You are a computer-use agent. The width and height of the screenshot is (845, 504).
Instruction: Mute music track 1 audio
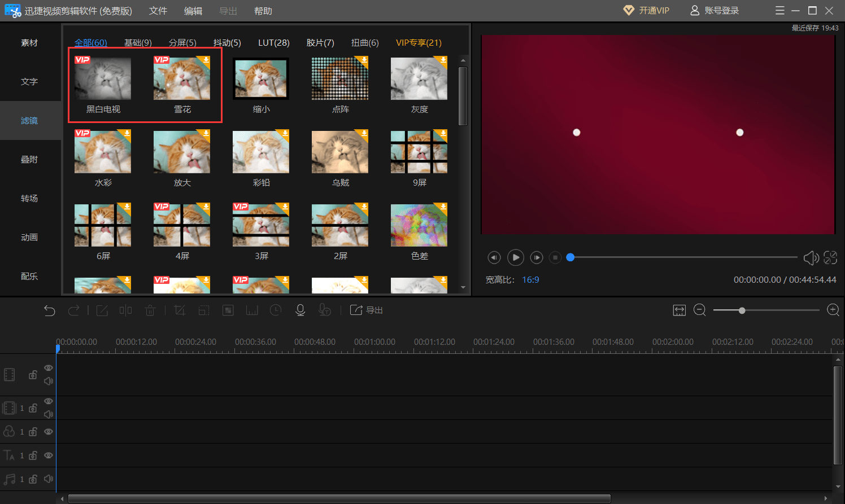[x=49, y=479]
